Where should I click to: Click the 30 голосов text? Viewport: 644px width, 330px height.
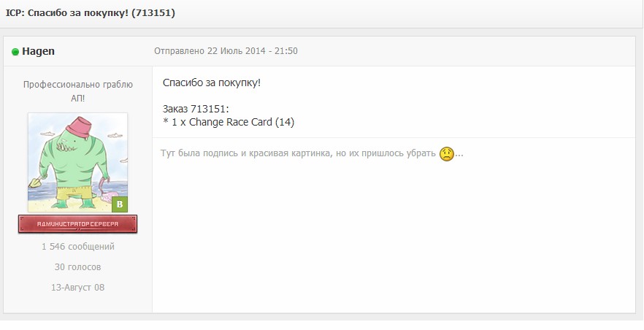pos(77,267)
